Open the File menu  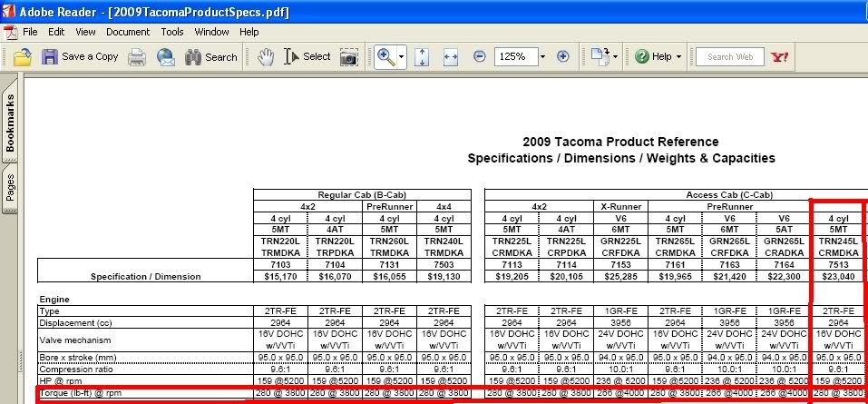click(31, 32)
